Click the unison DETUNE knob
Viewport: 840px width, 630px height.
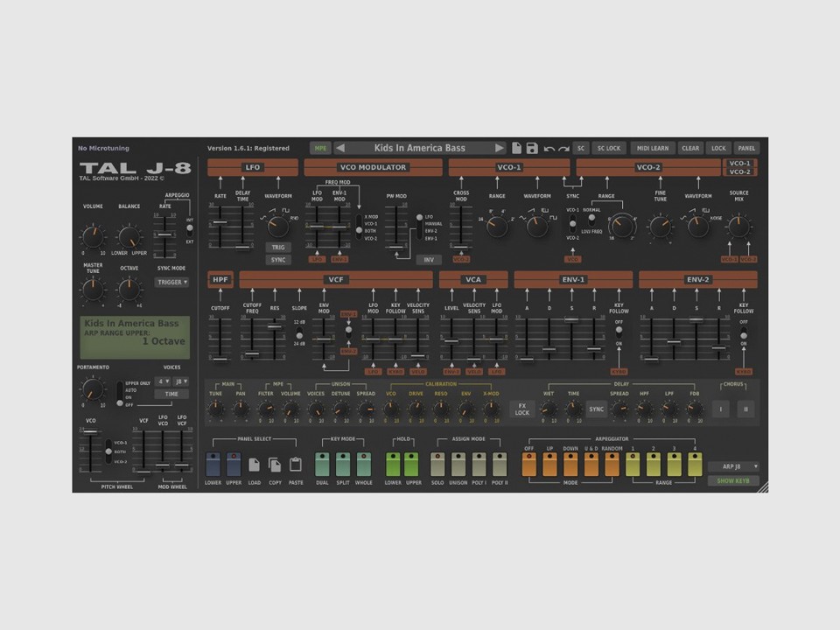pos(340,409)
